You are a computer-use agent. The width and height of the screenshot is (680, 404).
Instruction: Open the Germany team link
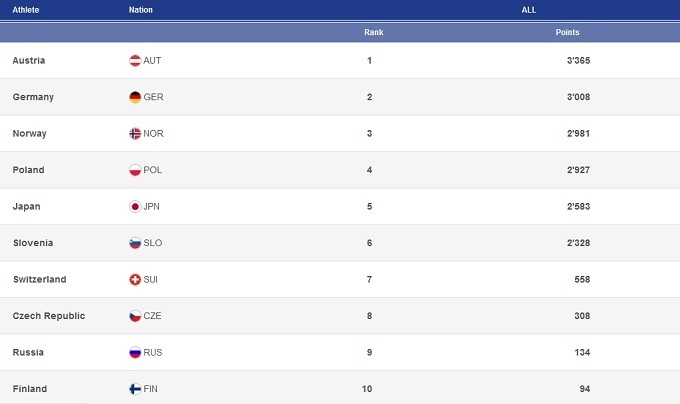click(33, 97)
